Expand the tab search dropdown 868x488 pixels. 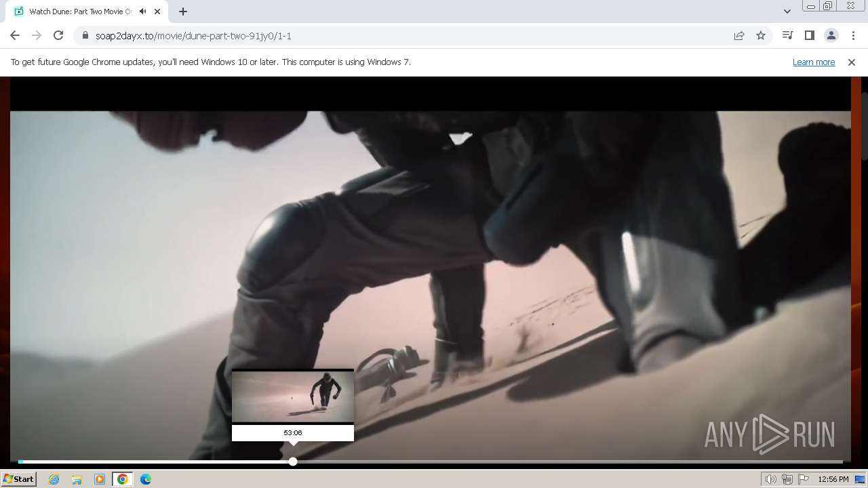787,12
